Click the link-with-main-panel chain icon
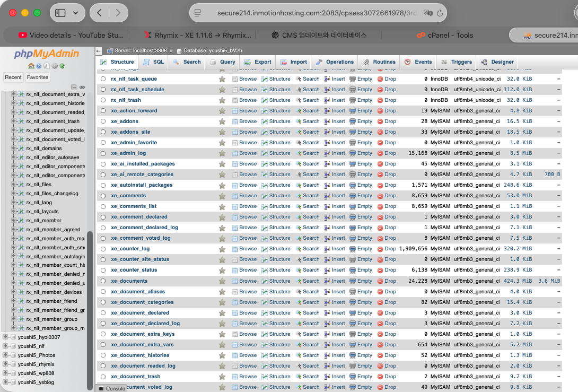Viewport: 578px width, 392px height. (x=82, y=87)
